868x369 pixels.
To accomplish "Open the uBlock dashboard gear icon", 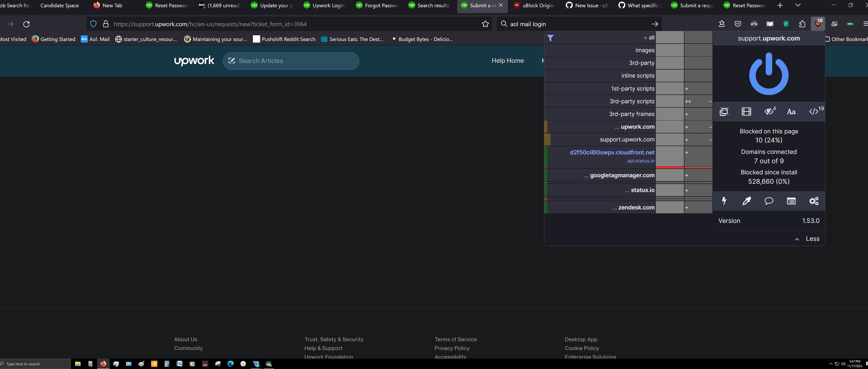I will point(814,201).
